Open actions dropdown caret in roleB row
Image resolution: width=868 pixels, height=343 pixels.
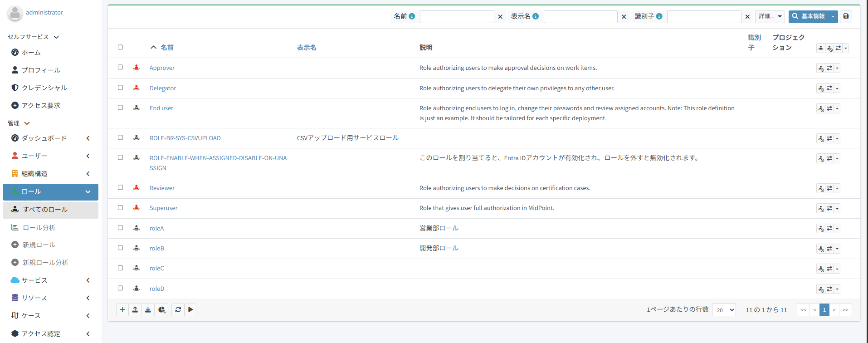click(x=837, y=249)
